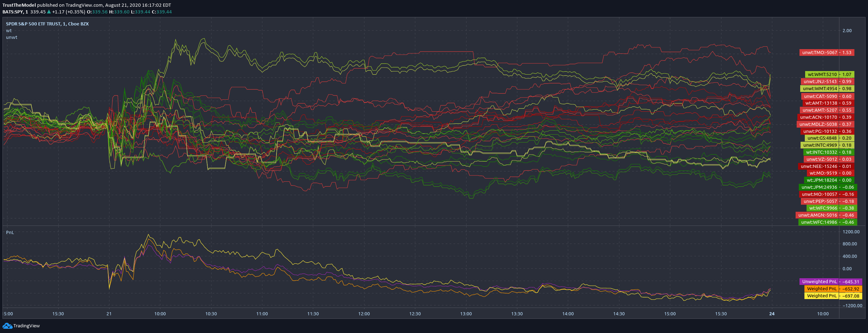The image size is (868, 333).
Task: Click the unwt:ACN:-10170 price label
Action: (826, 117)
